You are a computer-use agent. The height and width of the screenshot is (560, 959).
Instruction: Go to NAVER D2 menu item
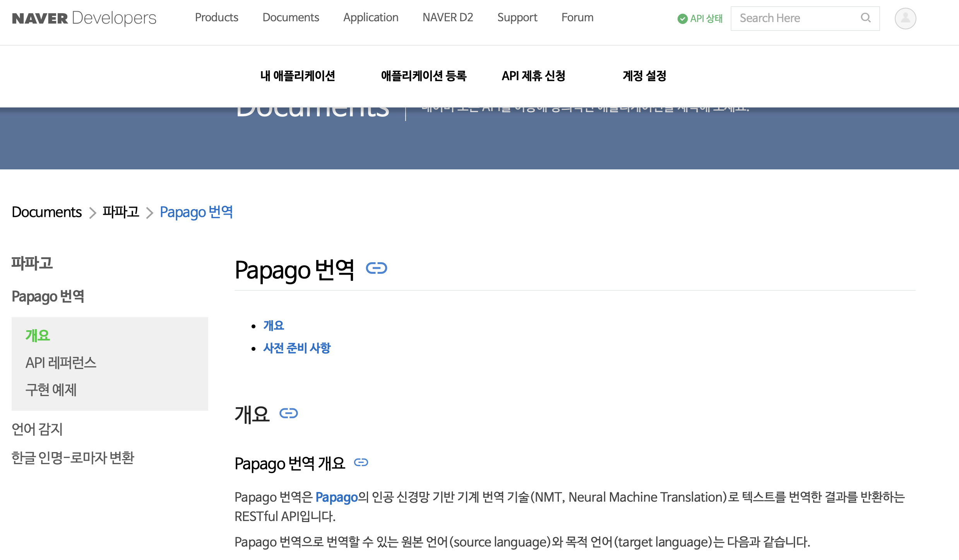pos(448,17)
